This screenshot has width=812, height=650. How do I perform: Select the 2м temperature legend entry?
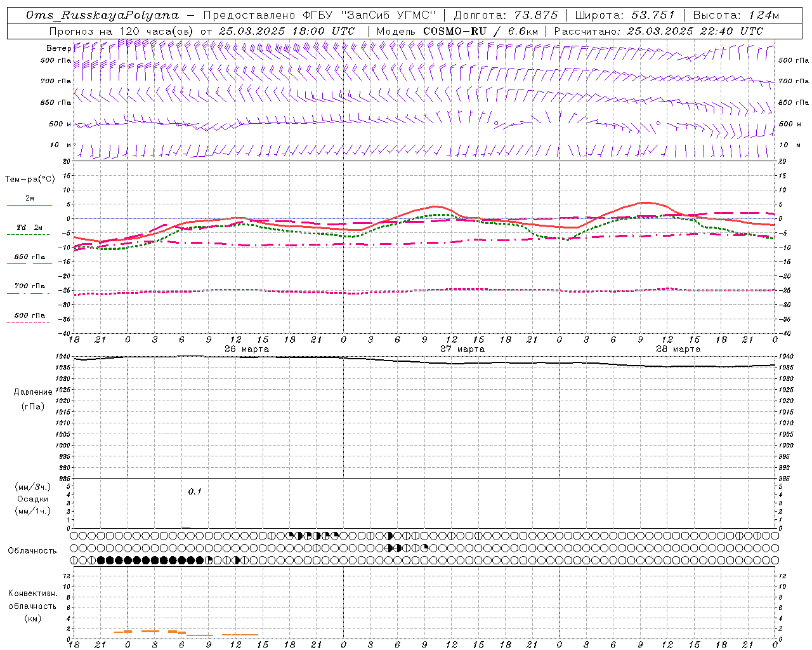(29, 199)
